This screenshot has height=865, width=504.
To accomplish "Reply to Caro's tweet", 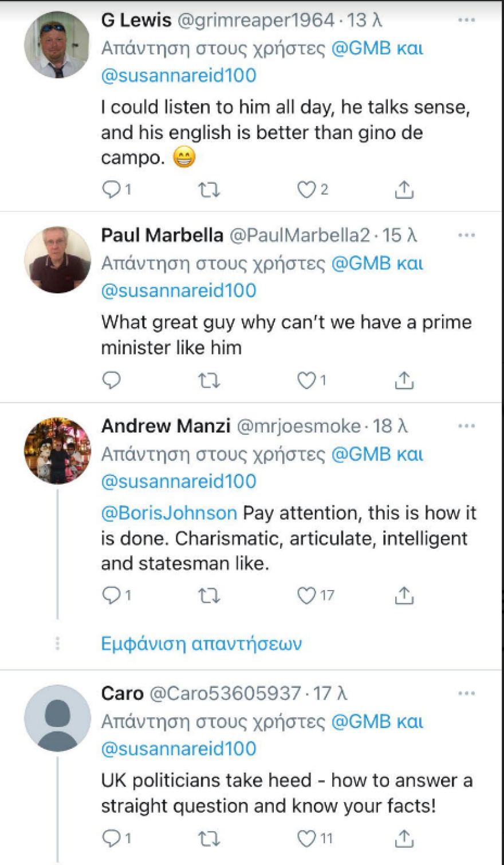I will coord(111,839).
